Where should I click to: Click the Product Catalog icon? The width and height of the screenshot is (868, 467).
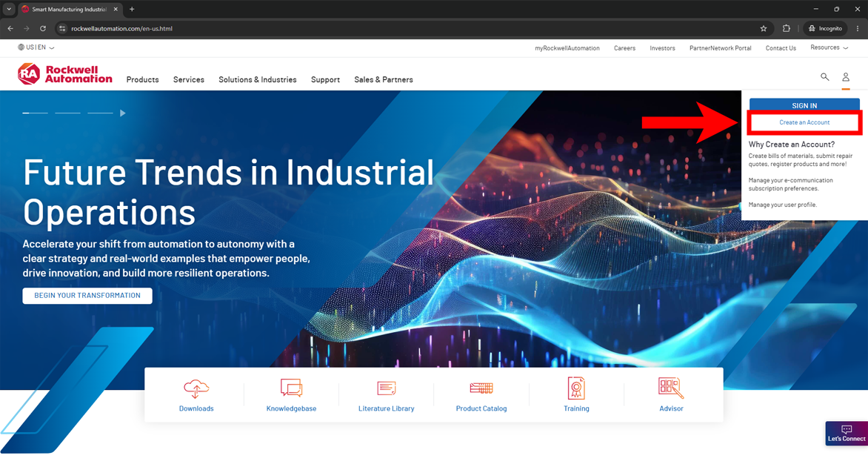point(481,388)
